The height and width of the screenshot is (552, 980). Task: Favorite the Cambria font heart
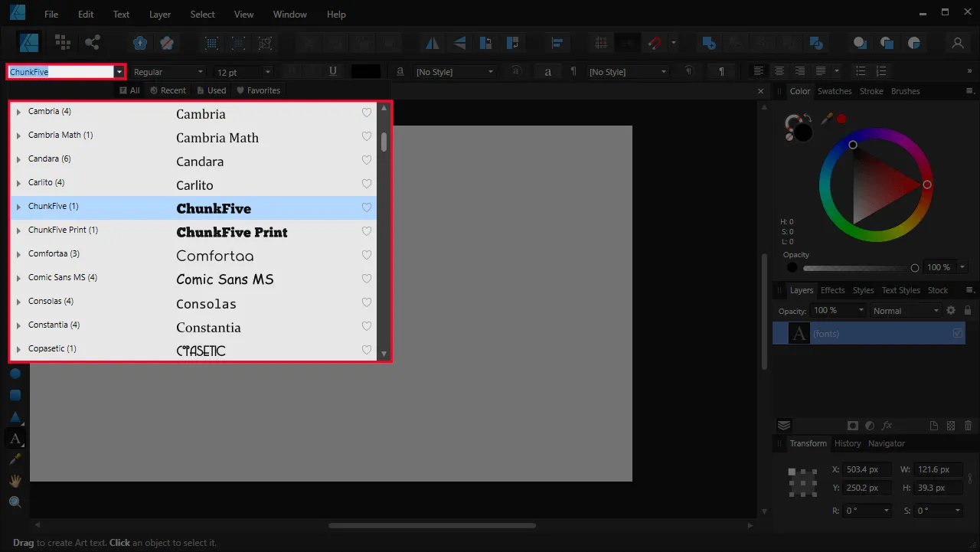pos(367,113)
